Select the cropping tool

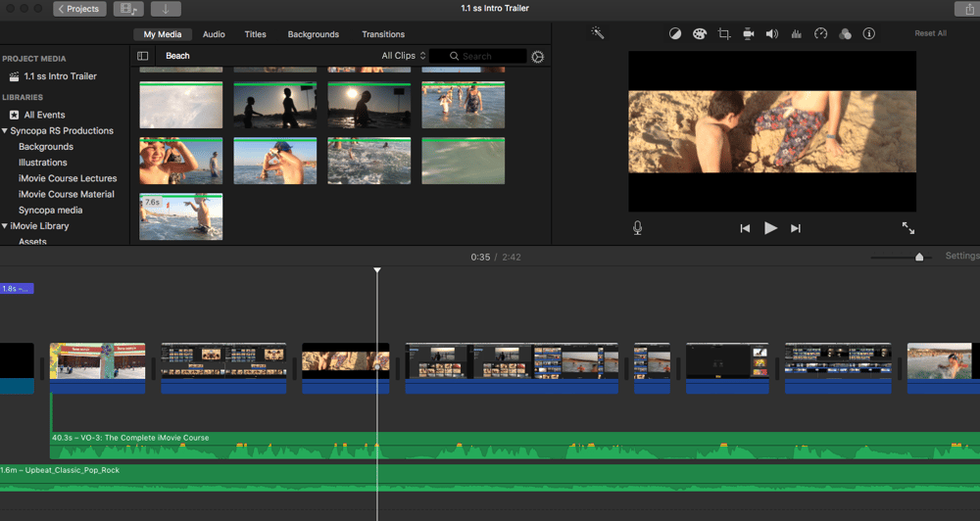tap(724, 33)
